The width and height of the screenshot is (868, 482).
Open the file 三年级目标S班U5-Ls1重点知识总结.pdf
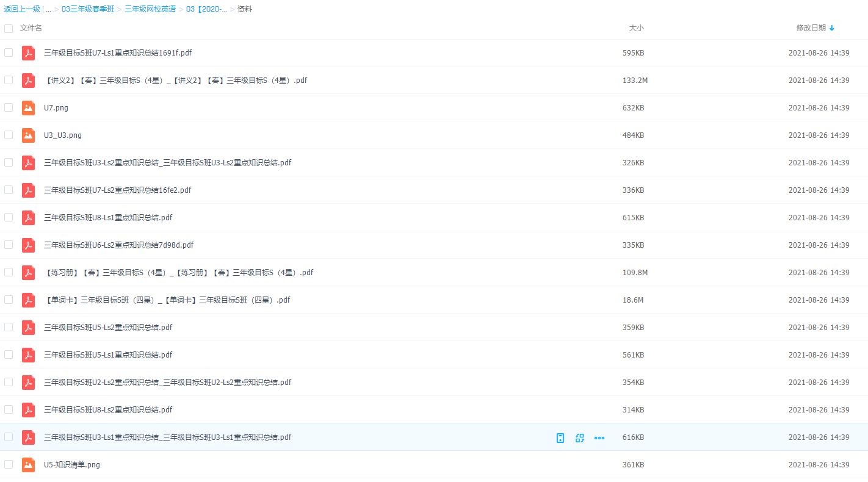(x=108, y=355)
